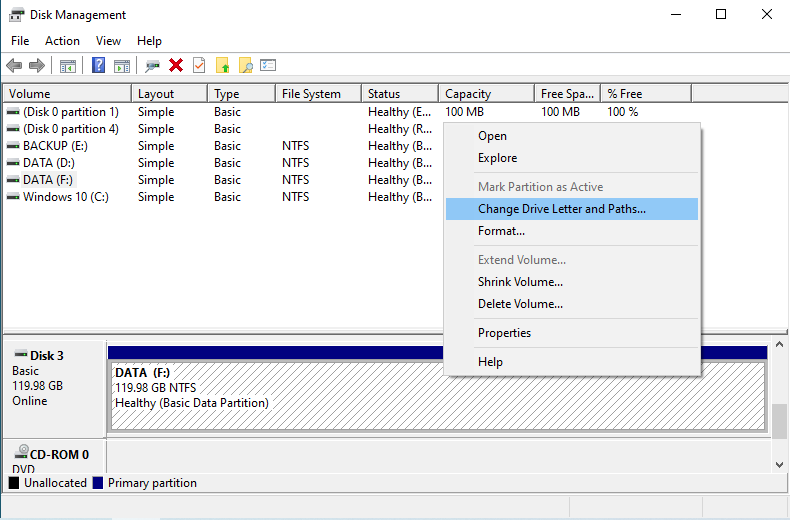Viewport: 790px width, 520px height.
Task: Sort by the Layout column header
Action: [x=170, y=94]
